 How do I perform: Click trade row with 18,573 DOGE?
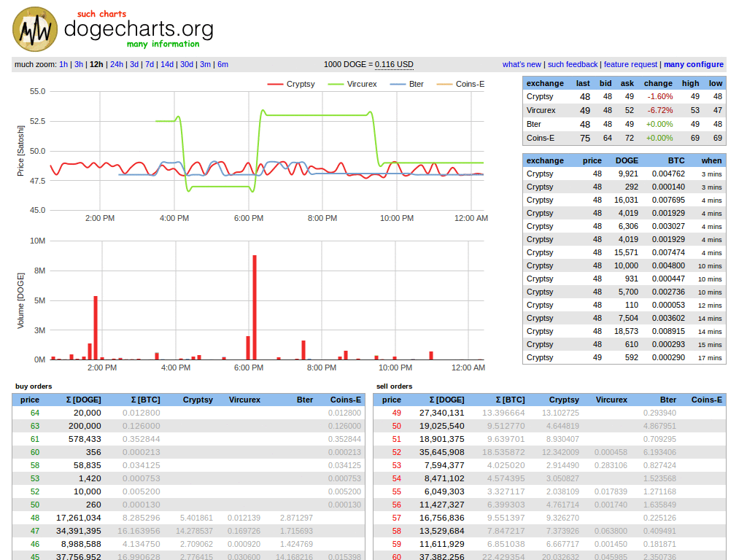(x=624, y=332)
